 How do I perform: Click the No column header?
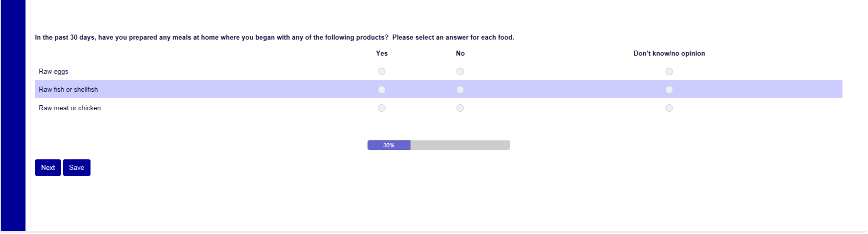pos(460,54)
